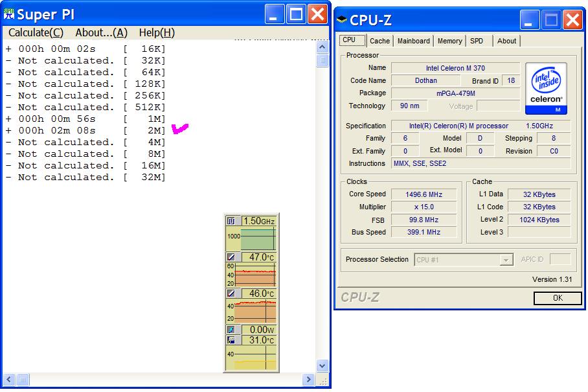This screenshot has width=588, height=392.
Task: Click the Code Name value 'Dothan'
Action: (x=425, y=80)
